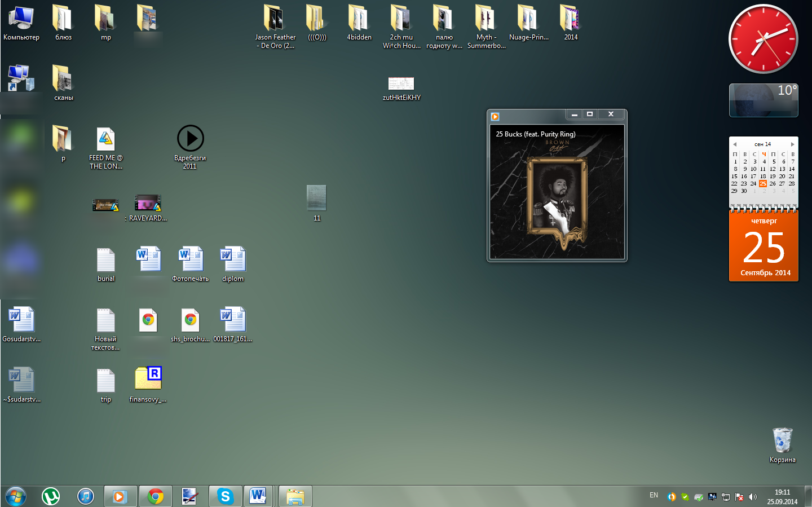Click the taskbar clock showing 19:11

(x=782, y=496)
